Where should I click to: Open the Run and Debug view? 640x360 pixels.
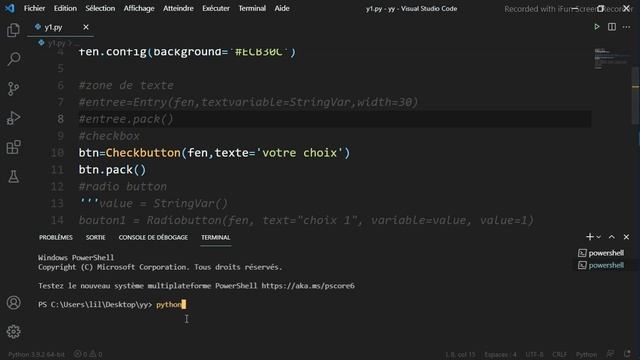click(x=13, y=118)
